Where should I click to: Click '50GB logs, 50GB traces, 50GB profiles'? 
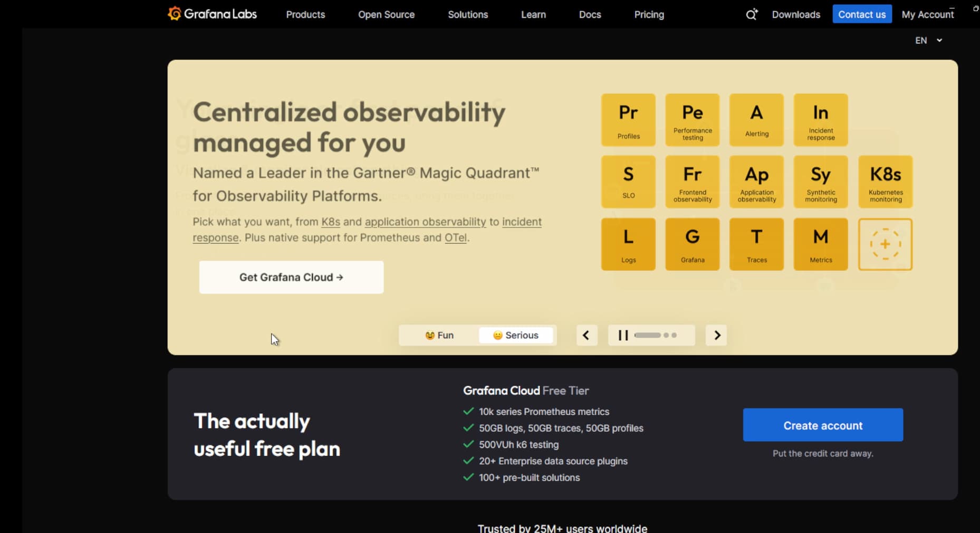(x=561, y=428)
